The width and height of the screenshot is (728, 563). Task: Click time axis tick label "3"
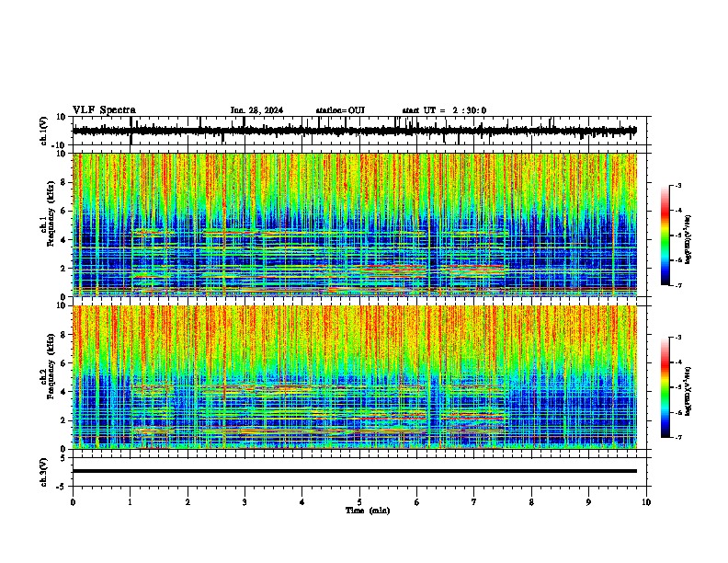tap(245, 502)
